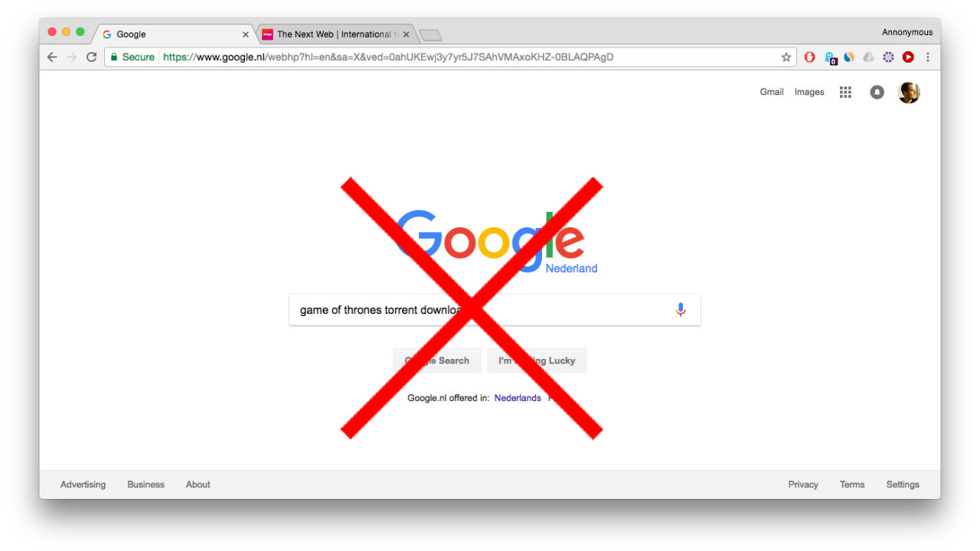This screenshot has width=980, height=551.
Task: Open the Ghostery ghost extension icon
Action: [x=830, y=57]
